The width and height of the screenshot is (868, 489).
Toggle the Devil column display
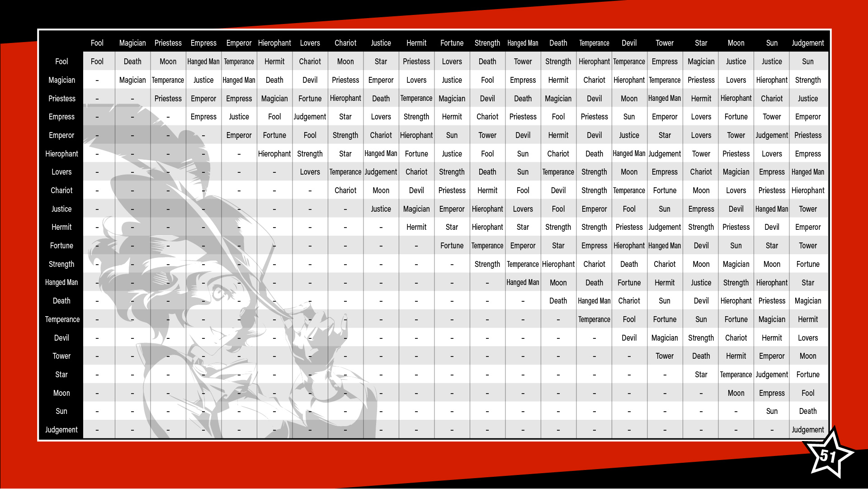pos(631,43)
